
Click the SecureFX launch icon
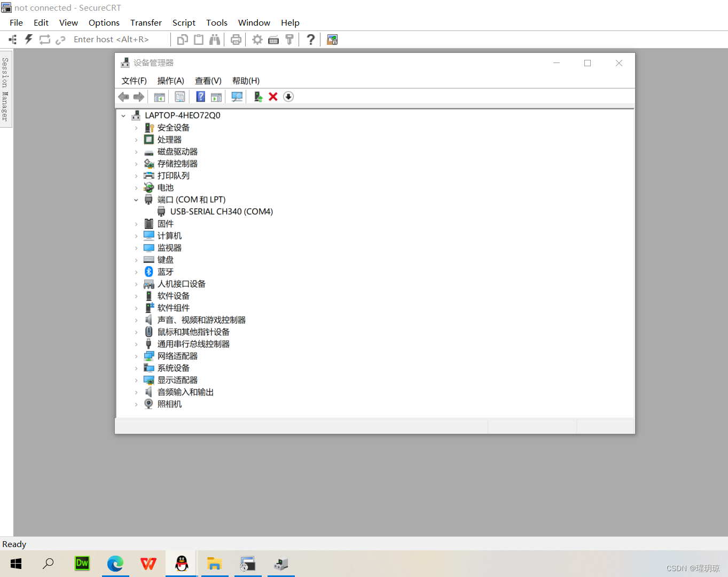pos(332,40)
